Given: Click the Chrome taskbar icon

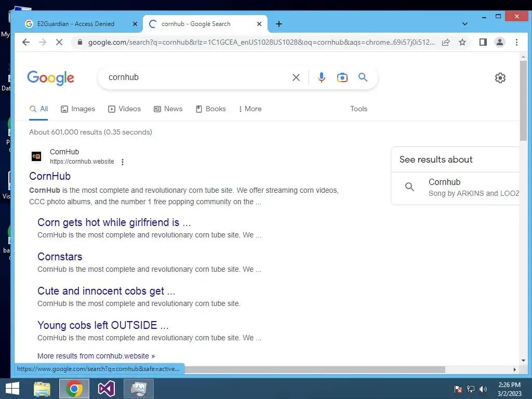Looking at the screenshot, I should pyautogui.click(x=74, y=389).
